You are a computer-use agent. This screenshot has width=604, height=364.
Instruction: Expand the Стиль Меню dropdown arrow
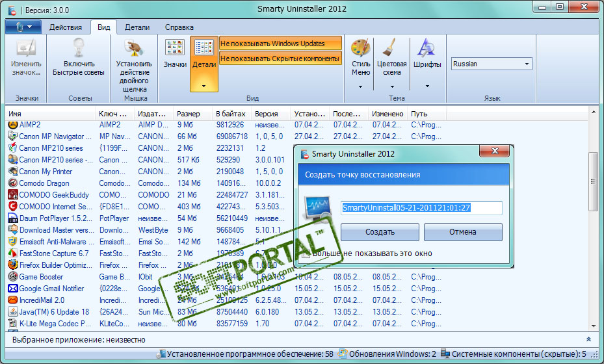click(361, 86)
